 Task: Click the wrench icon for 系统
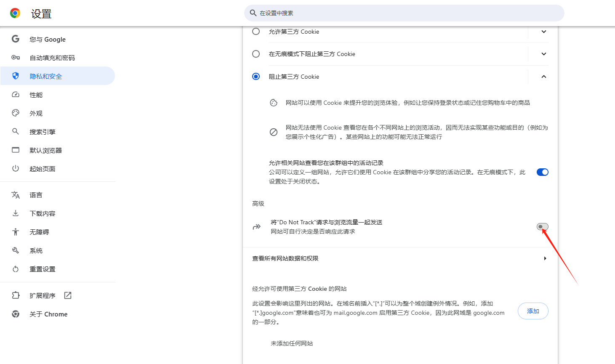click(x=16, y=250)
